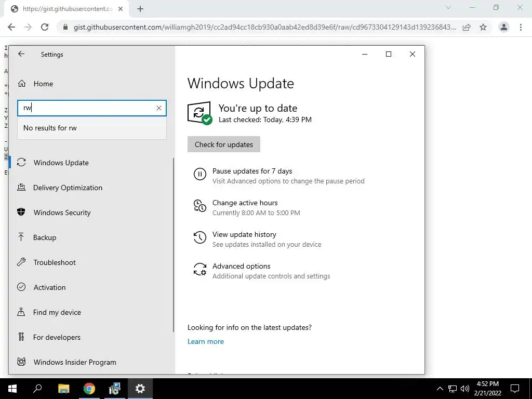Select the gist.githubusercontent Chrome tab
Viewport: 532px width, 399px height.
66,9
